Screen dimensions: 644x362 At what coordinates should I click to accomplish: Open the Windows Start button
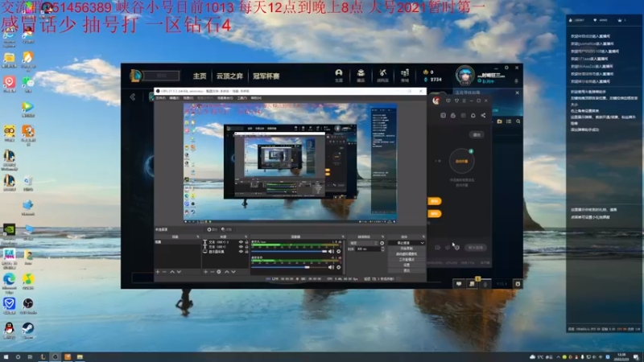(x=6, y=357)
